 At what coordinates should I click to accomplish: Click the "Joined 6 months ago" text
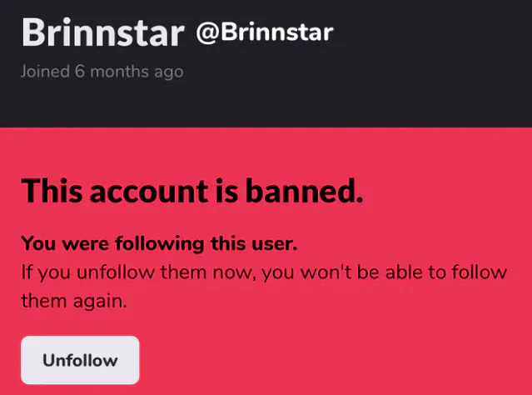click(102, 72)
